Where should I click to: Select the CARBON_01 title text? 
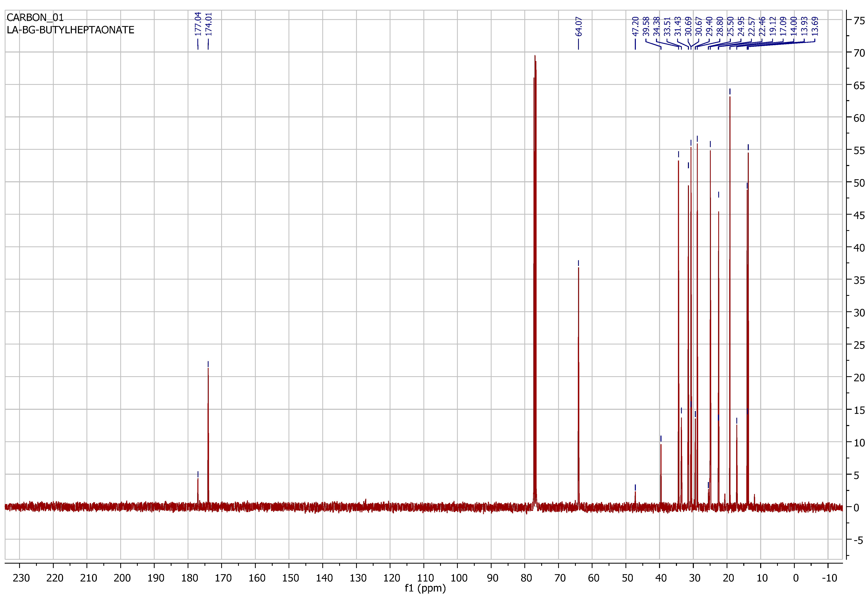coord(35,18)
